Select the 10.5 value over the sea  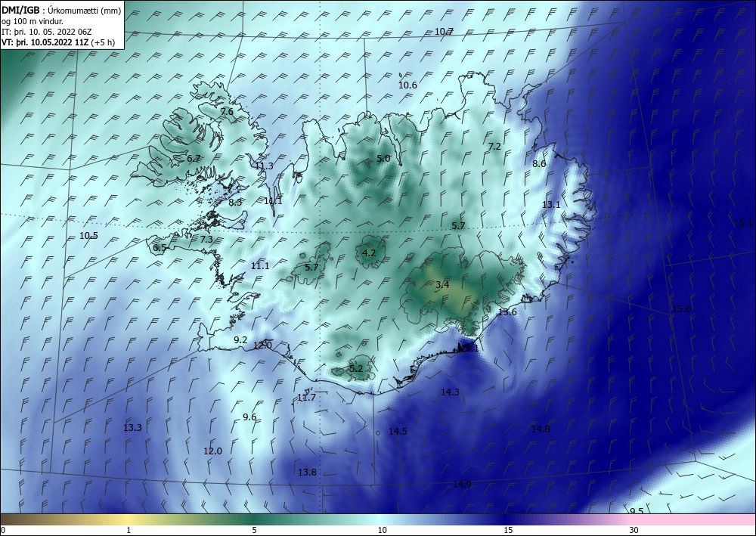point(88,236)
